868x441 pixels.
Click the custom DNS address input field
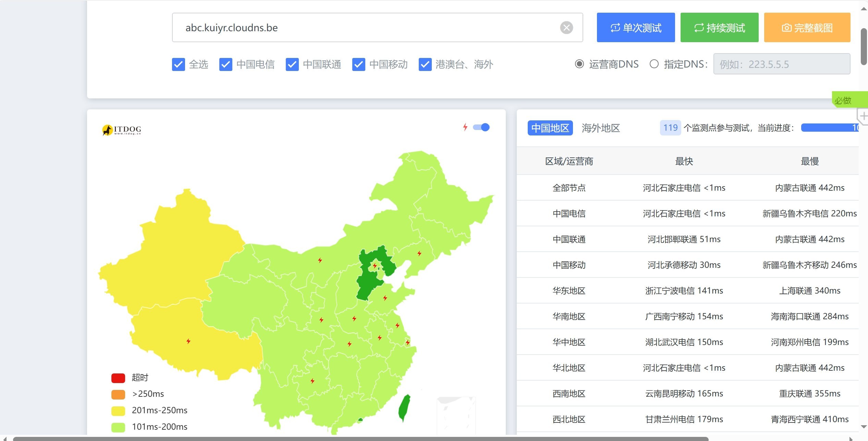click(781, 64)
